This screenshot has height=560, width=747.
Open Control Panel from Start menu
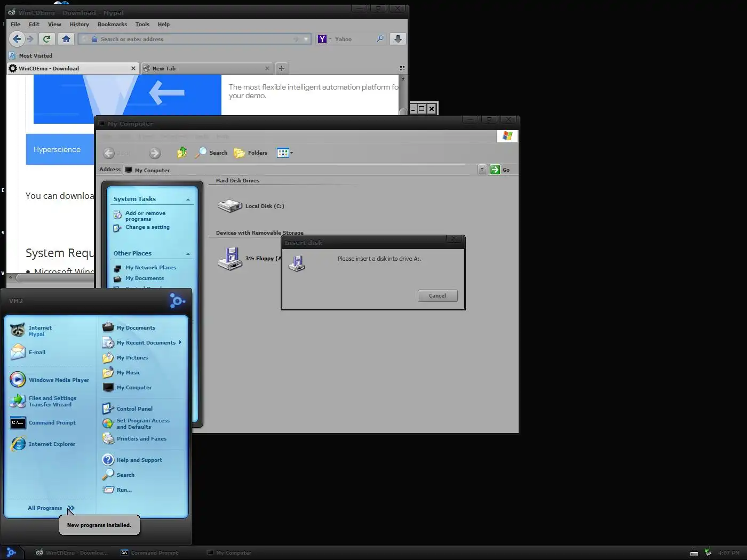point(142,409)
